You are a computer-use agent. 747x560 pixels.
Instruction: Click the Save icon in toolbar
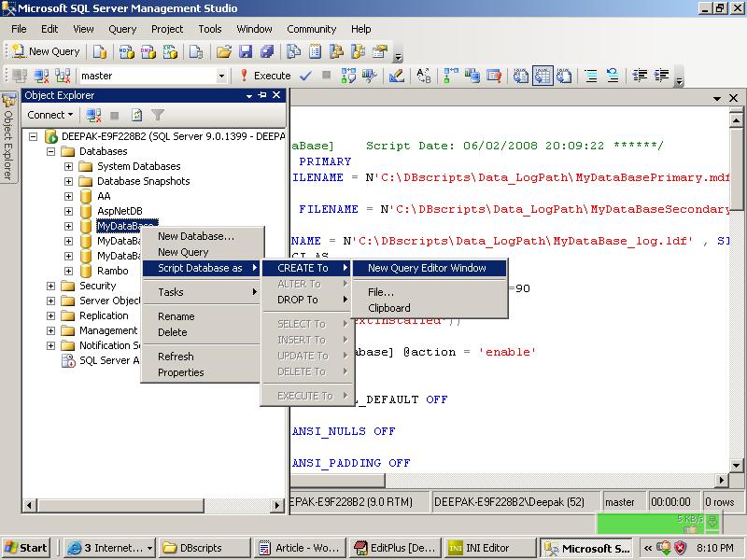point(246,51)
